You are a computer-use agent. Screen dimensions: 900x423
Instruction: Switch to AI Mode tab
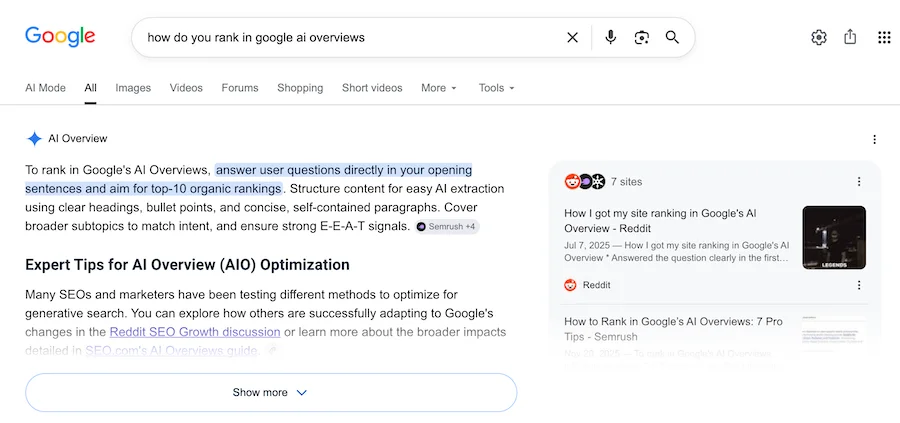[x=45, y=88]
